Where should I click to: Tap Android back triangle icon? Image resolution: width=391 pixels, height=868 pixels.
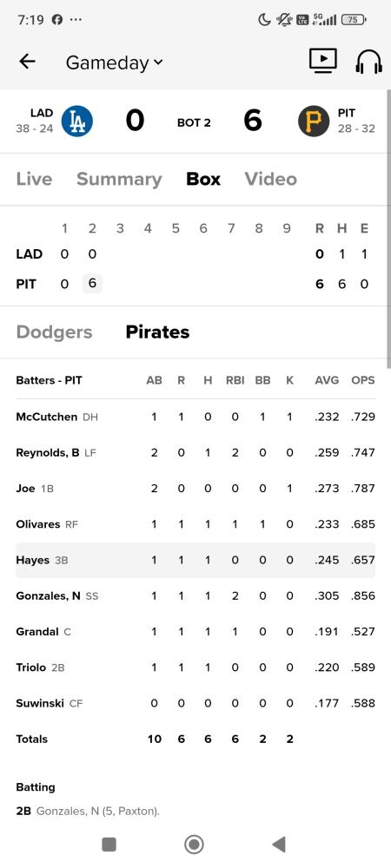(x=279, y=845)
